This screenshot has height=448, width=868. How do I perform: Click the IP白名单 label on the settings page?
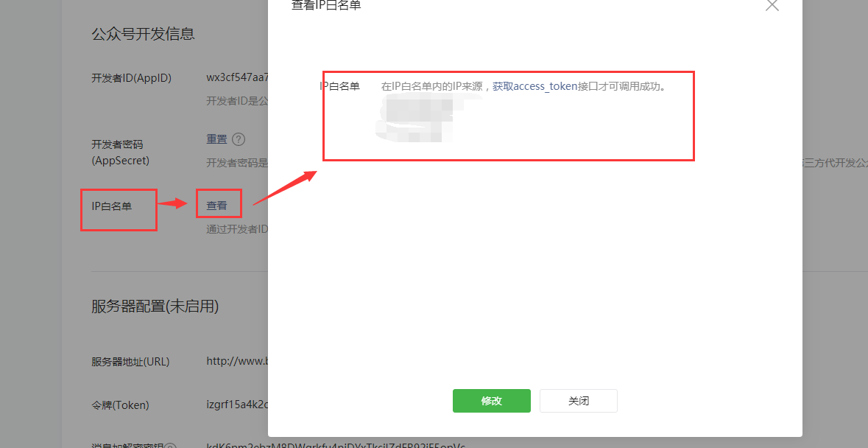[x=112, y=206]
